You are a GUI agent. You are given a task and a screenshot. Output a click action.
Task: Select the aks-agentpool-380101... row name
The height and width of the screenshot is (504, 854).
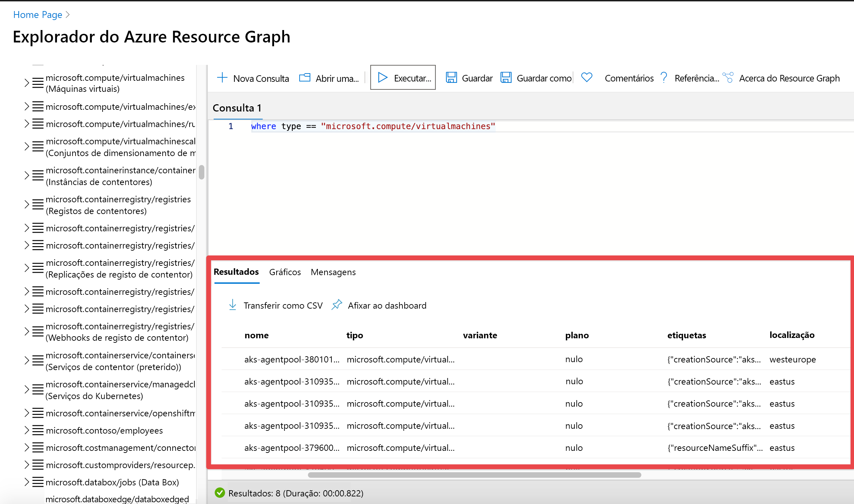click(x=292, y=359)
